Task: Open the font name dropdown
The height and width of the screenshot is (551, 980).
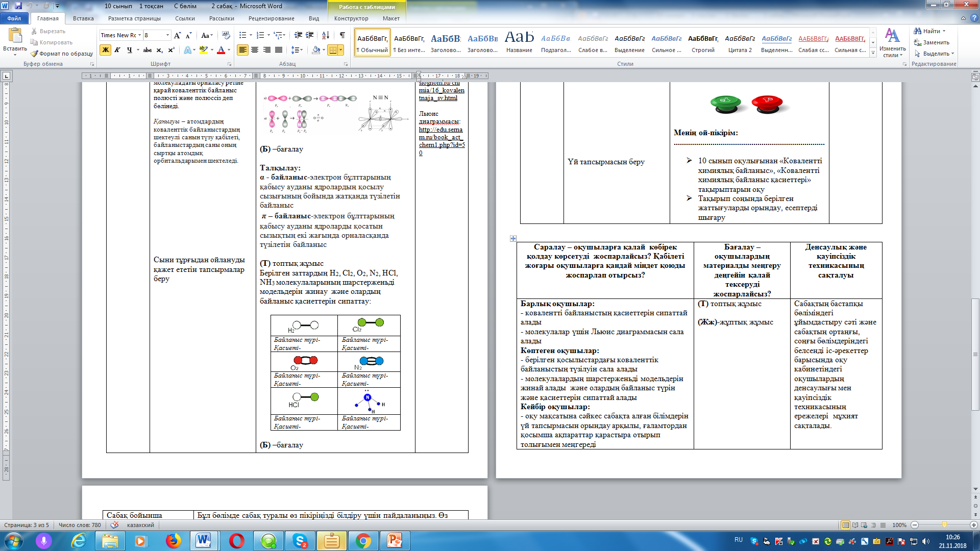Action: (139, 35)
